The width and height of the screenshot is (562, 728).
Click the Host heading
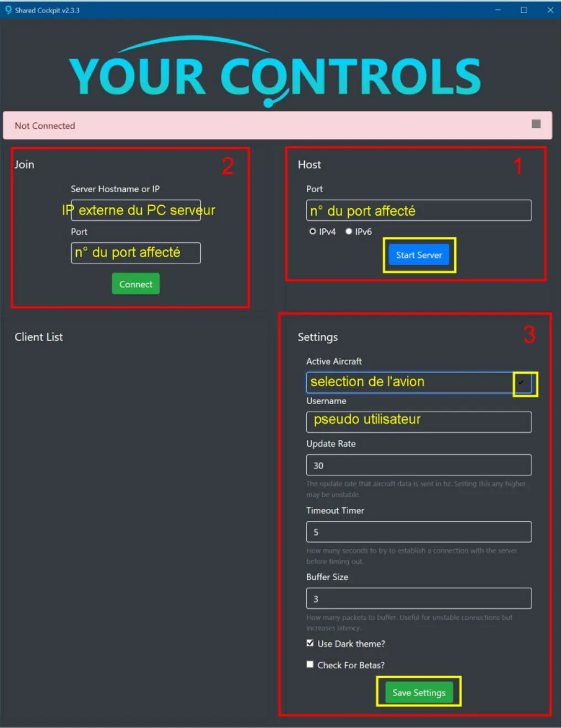coord(309,164)
